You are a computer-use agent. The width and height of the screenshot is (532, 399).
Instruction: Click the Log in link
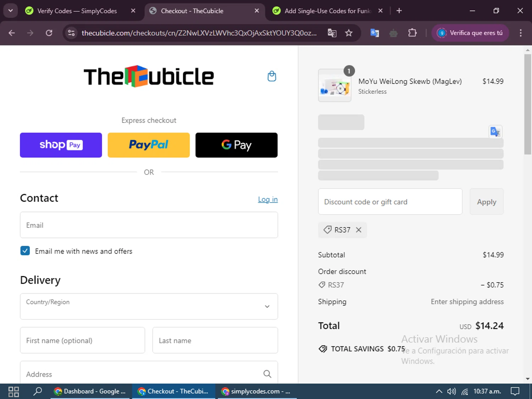pyautogui.click(x=268, y=199)
